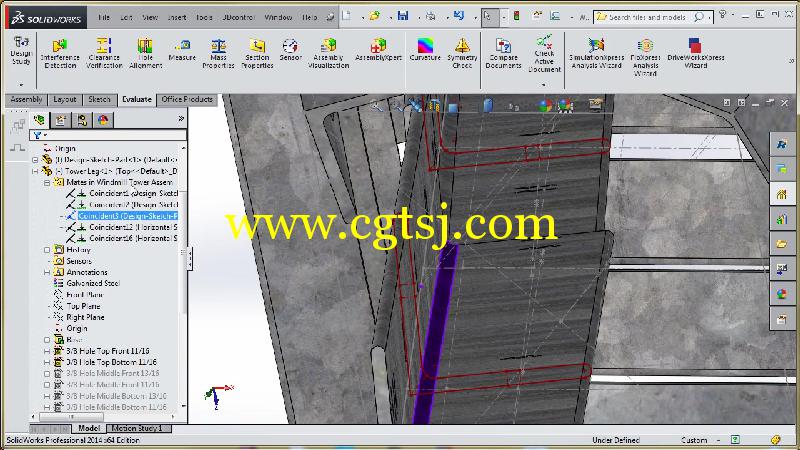Collapse Mates in Windmill Tower Assem folder
Viewport: 800px width, 450px height.
coord(47,182)
